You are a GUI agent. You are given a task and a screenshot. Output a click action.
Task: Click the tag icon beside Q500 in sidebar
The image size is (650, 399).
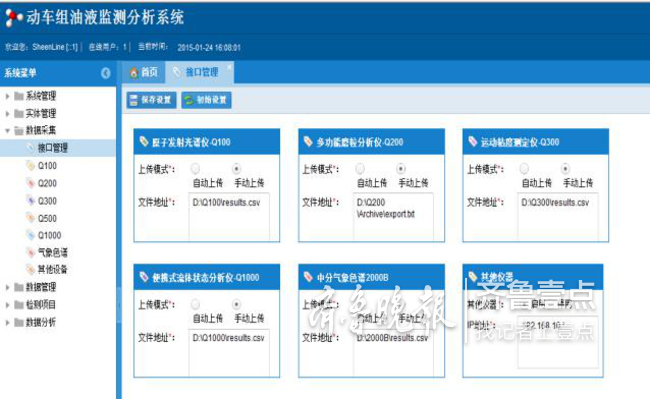pos(31,218)
